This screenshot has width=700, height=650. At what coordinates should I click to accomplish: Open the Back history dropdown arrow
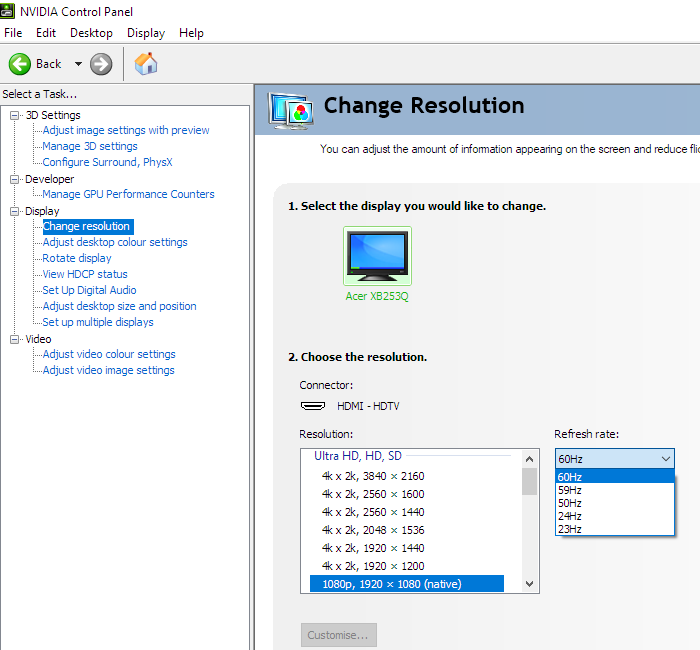[x=78, y=64]
